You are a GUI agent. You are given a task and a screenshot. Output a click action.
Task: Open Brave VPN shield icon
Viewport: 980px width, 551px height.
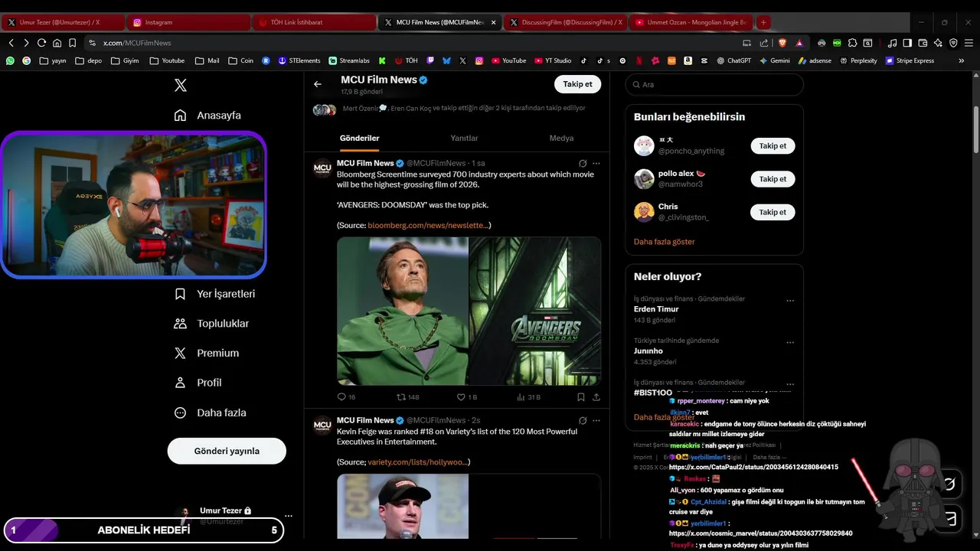(x=953, y=43)
